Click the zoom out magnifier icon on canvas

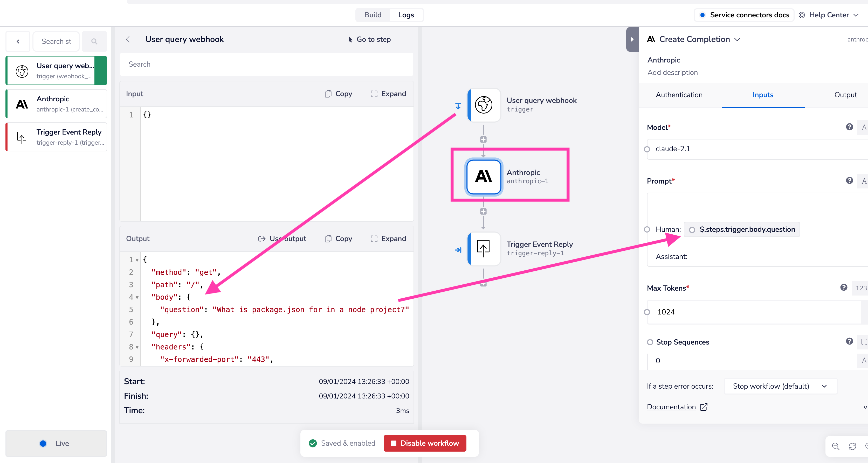click(x=835, y=446)
